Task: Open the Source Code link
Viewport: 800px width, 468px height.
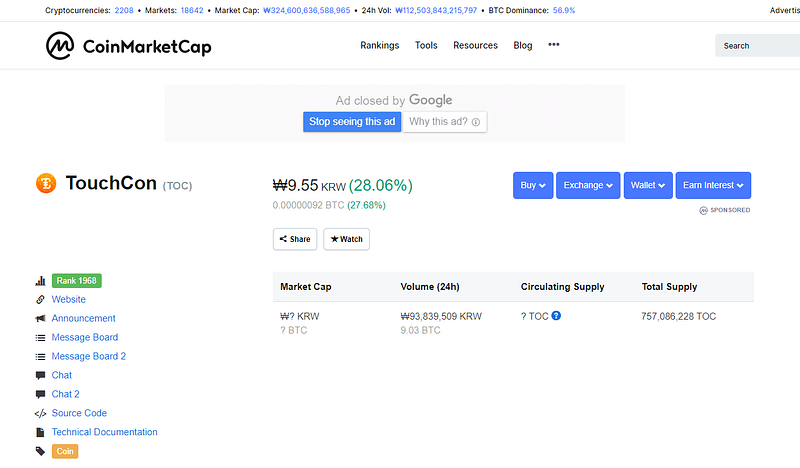Action: click(79, 413)
